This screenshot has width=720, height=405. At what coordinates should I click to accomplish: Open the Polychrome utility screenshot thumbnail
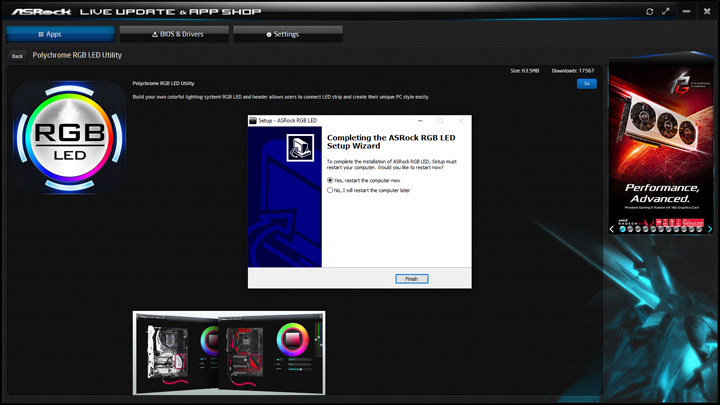229,353
